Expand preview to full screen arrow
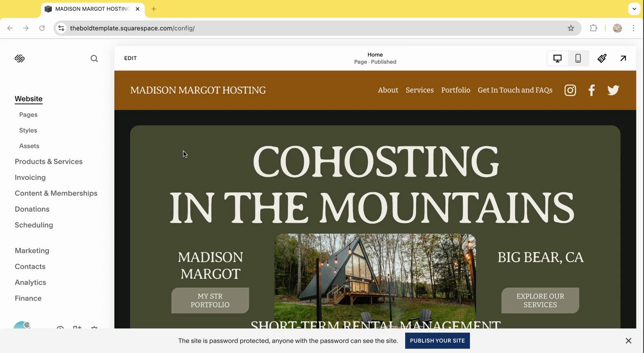This screenshot has width=644, height=353. (x=623, y=58)
